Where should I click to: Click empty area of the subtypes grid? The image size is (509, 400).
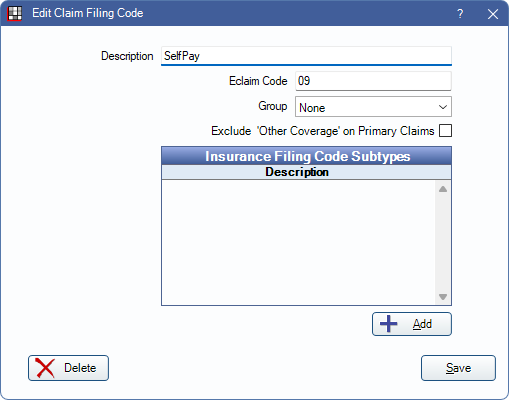298,243
